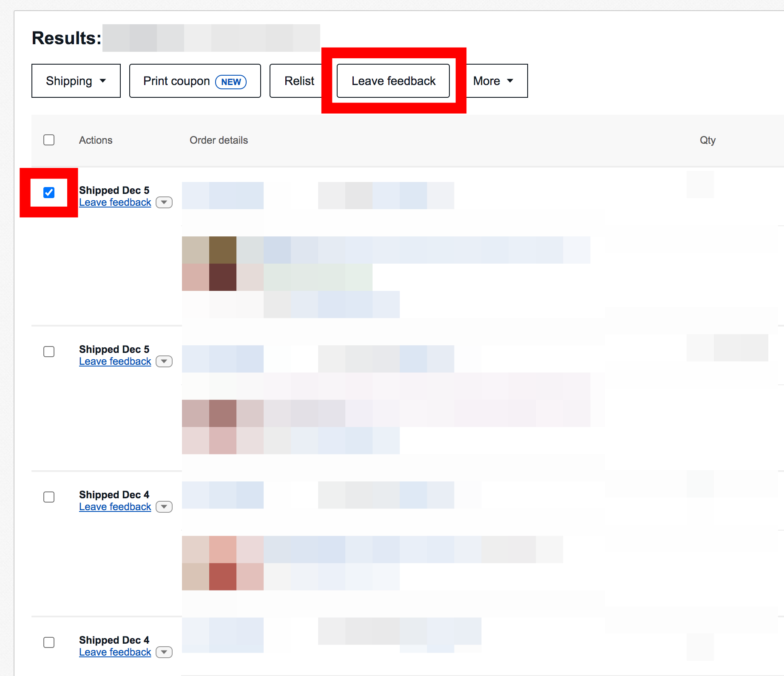Screen dimensions: 784x676
Task: Click the Qty column header
Action: (x=707, y=140)
